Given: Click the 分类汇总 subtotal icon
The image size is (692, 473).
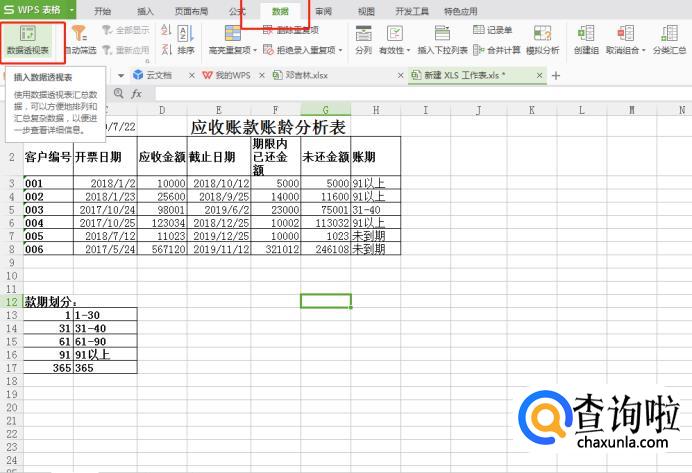Looking at the screenshot, I should tap(669, 34).
